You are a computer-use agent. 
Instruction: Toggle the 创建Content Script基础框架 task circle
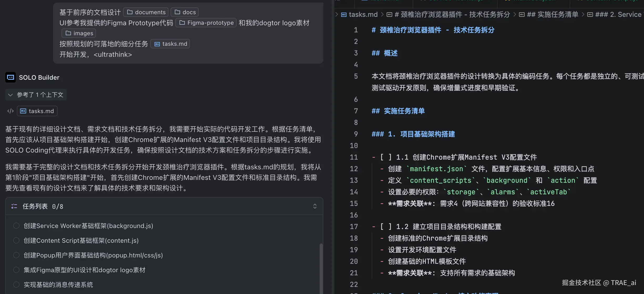click(16, 241)
